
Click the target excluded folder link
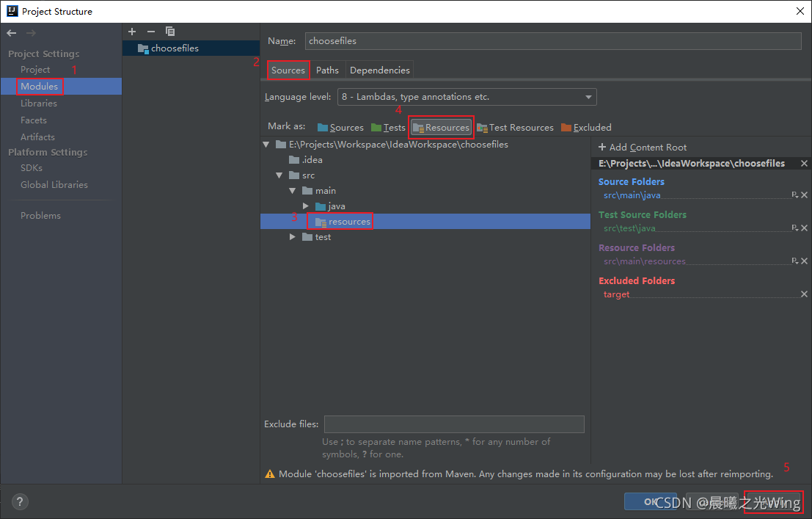click(616, 294)
